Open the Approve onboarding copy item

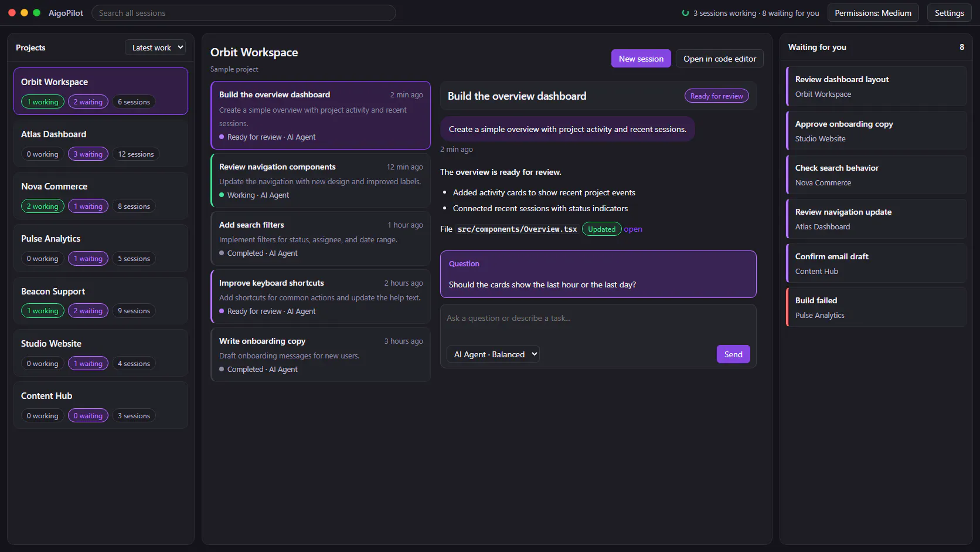876,131
